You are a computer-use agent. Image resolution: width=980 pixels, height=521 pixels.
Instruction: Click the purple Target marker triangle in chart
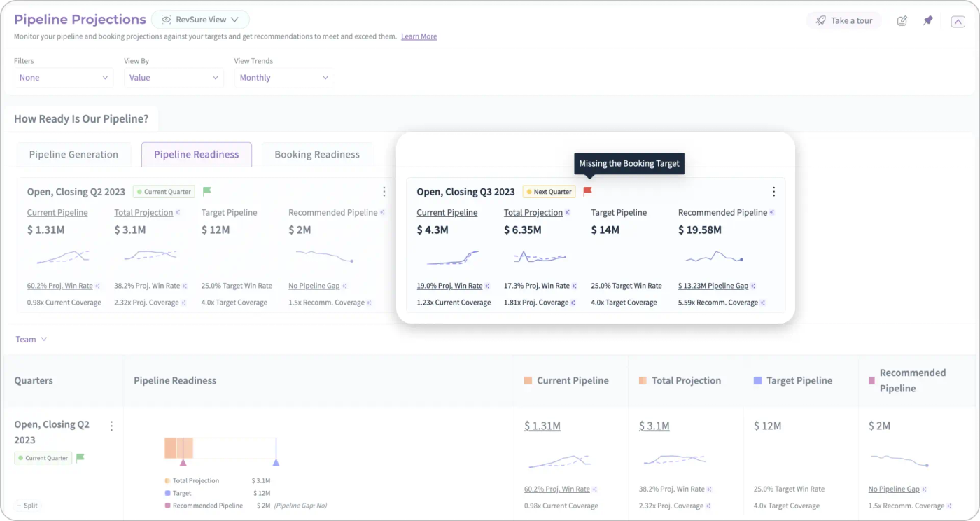click(276, 462)
